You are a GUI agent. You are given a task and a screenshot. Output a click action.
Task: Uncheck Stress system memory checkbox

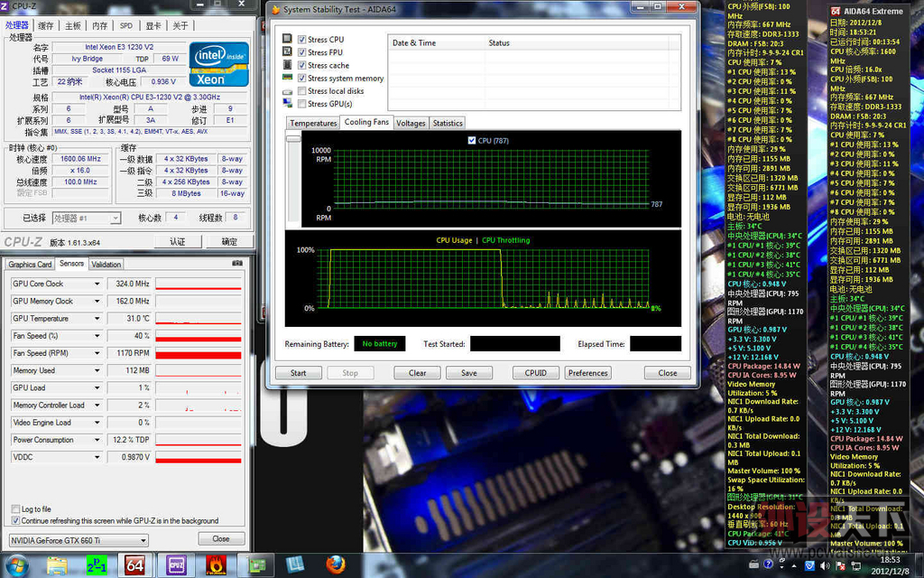pos(301,78)
